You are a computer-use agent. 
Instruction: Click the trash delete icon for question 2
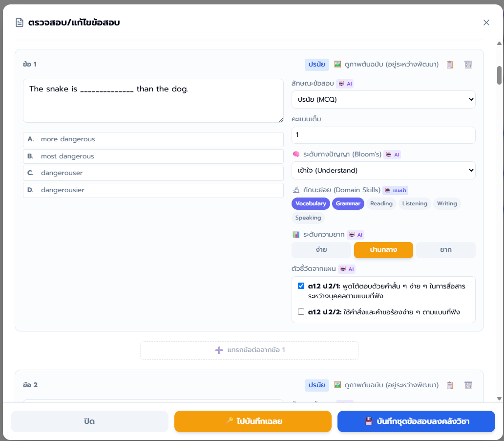tap(468, 385)
